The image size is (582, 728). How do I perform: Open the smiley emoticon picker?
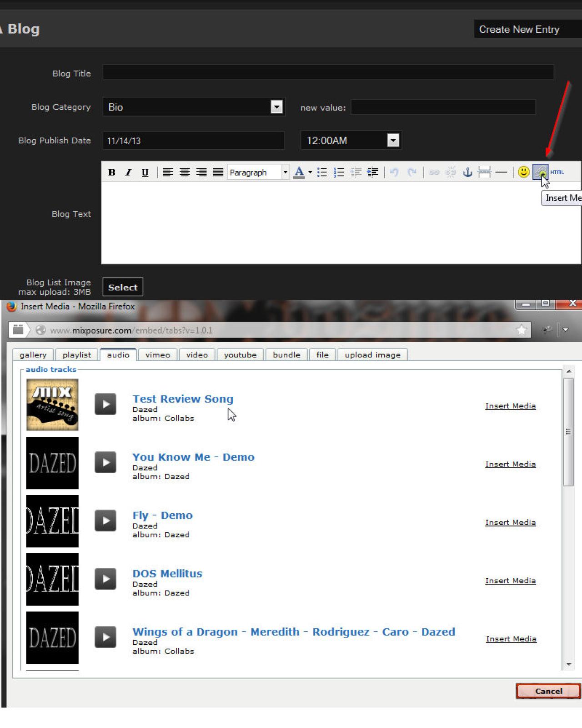[x=523, y=172]
